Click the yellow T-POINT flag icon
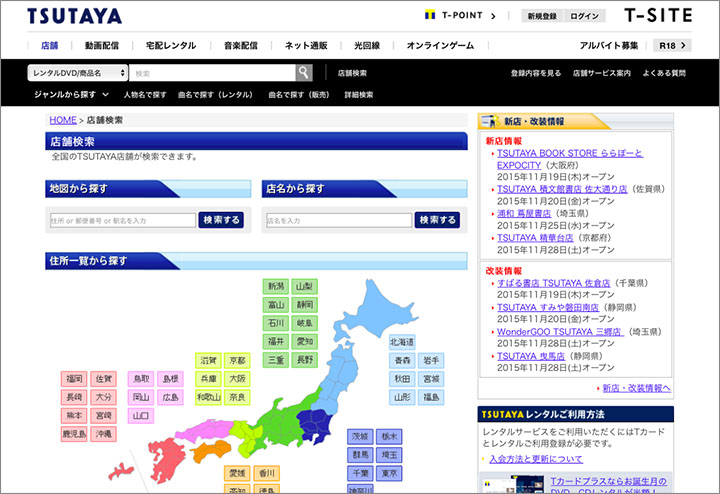 (430, 15)
